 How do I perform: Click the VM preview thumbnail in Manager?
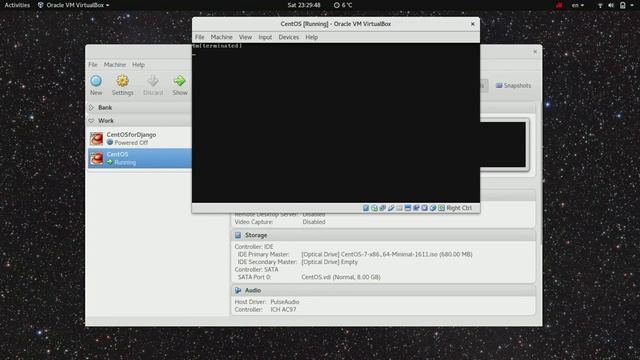tap(503, 144)
